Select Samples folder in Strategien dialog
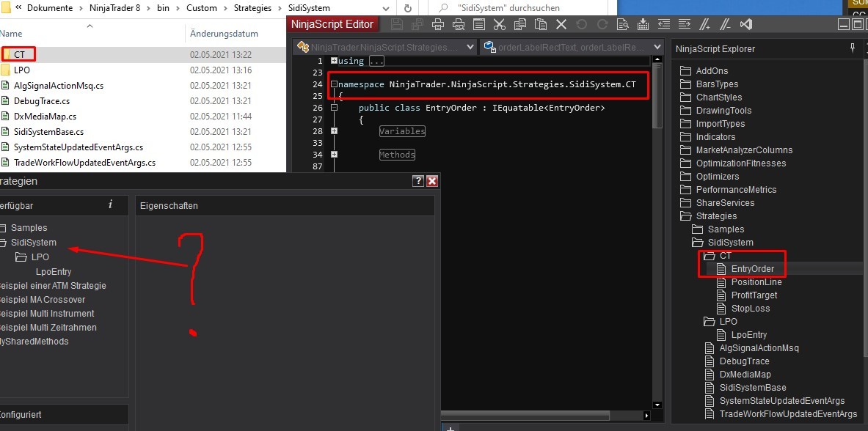Viewport: 868px width, 431px height. pyautogui.click(x=29, y=227)
